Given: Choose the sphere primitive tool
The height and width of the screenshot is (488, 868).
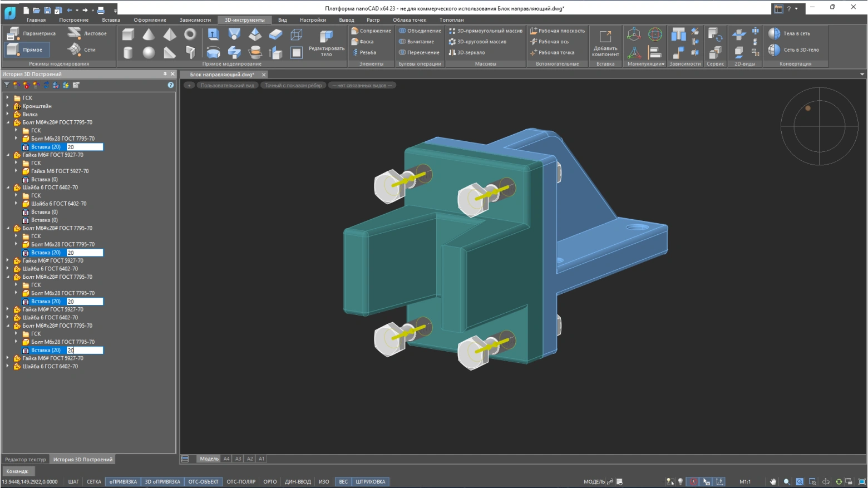Looking at the screenshot, I should pos(149,52).
